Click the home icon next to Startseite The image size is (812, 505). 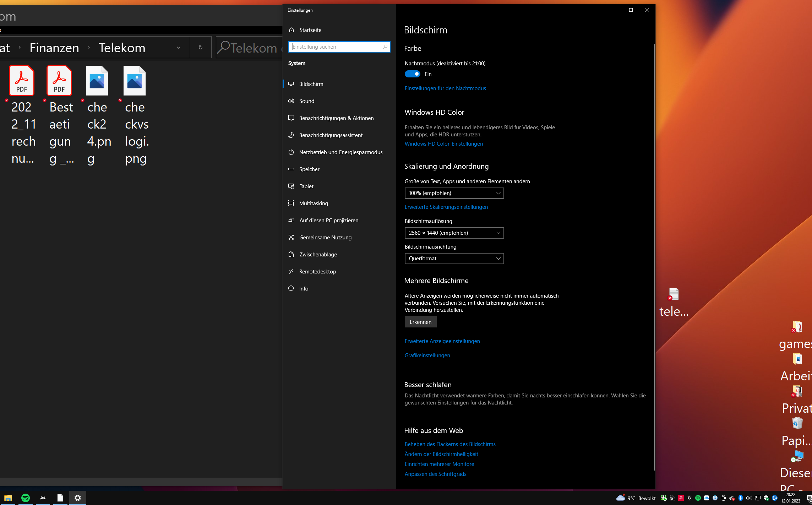(x=291, y=30)
